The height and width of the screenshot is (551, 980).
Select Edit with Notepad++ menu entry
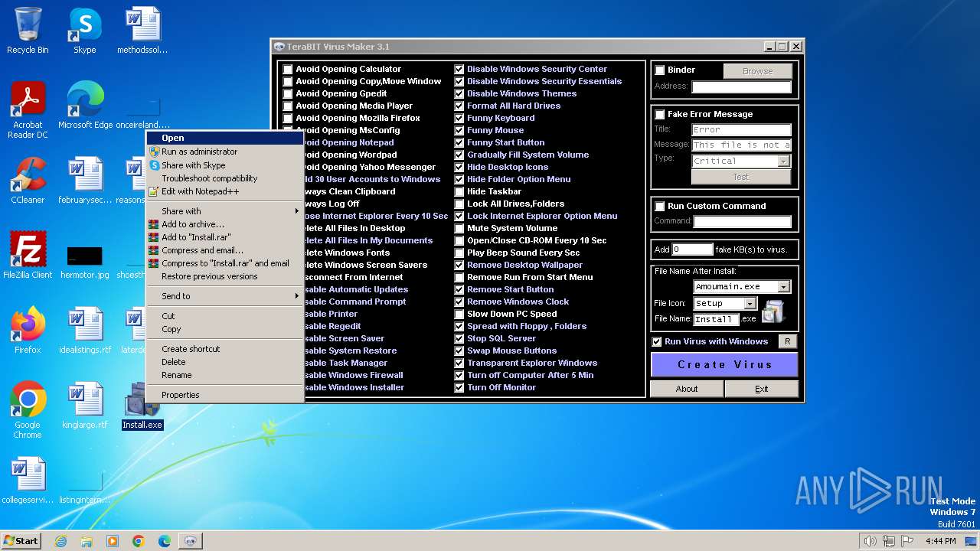coord(225,191)
